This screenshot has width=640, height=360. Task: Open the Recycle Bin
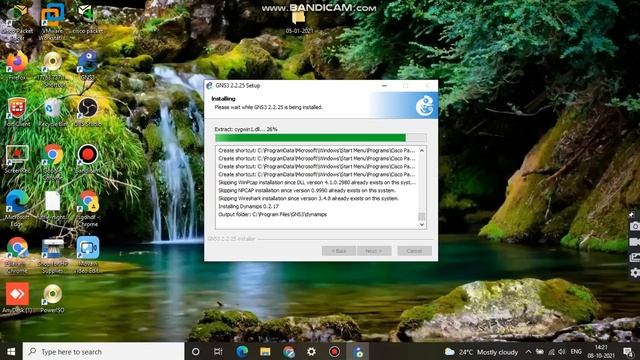(x=53, y=113)
